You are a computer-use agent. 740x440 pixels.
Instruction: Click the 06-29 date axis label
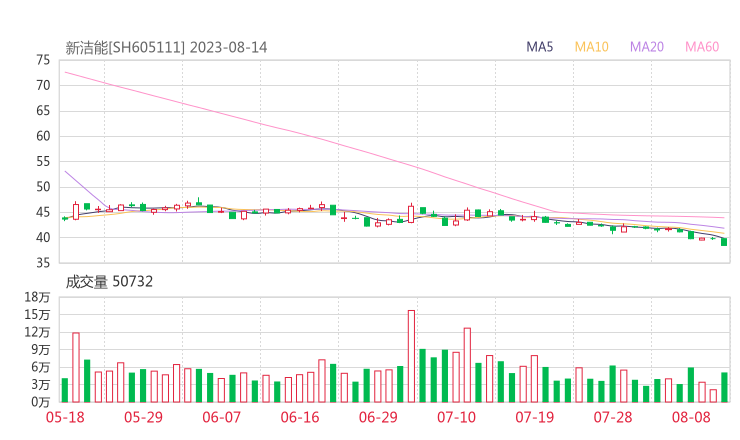[x=378, y=417]
